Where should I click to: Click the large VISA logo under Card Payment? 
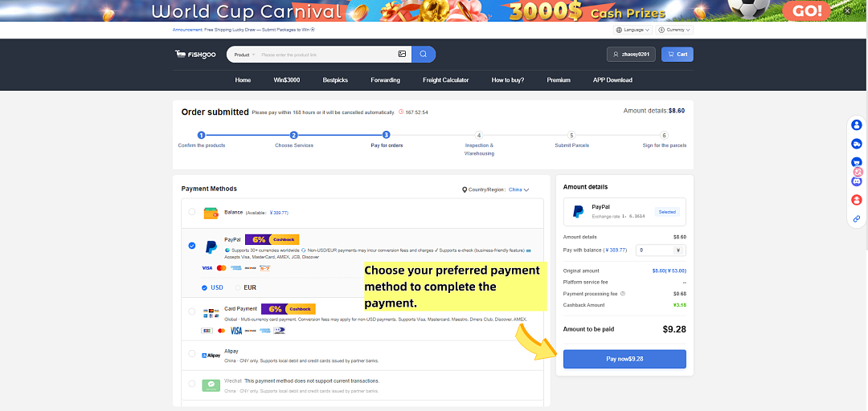236,331
